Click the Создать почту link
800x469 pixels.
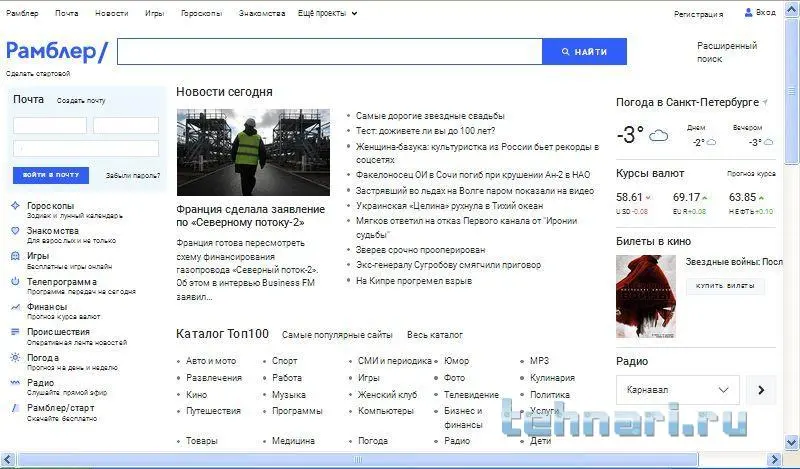(81, 101)
